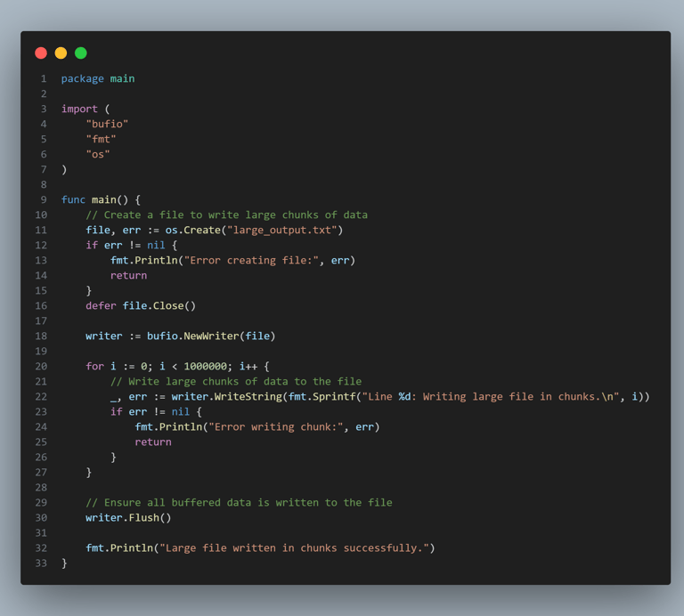This screenshot has width=684, height=616.
Task: Click the green maximize dot
Action: [x=81, y=53]
